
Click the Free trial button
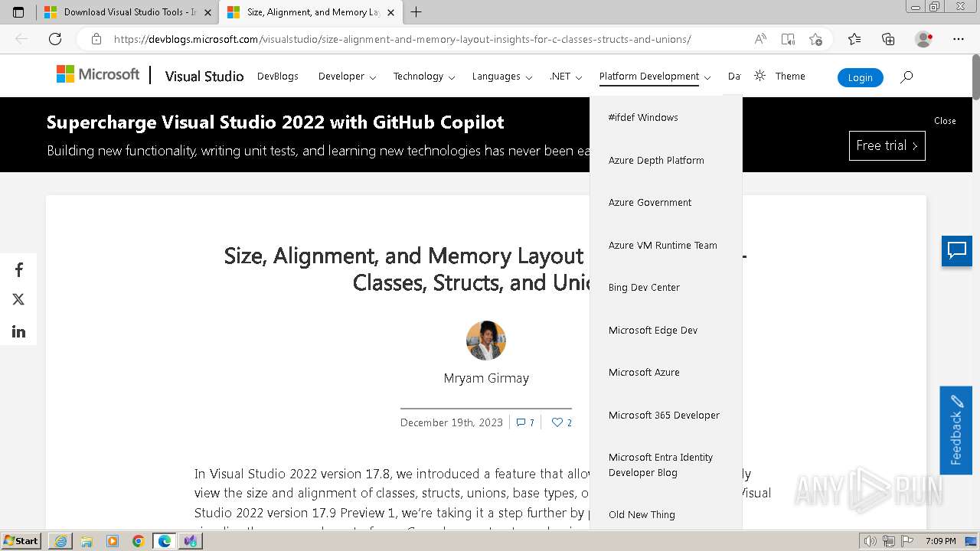pyautogui.click(x=887, y=145)
